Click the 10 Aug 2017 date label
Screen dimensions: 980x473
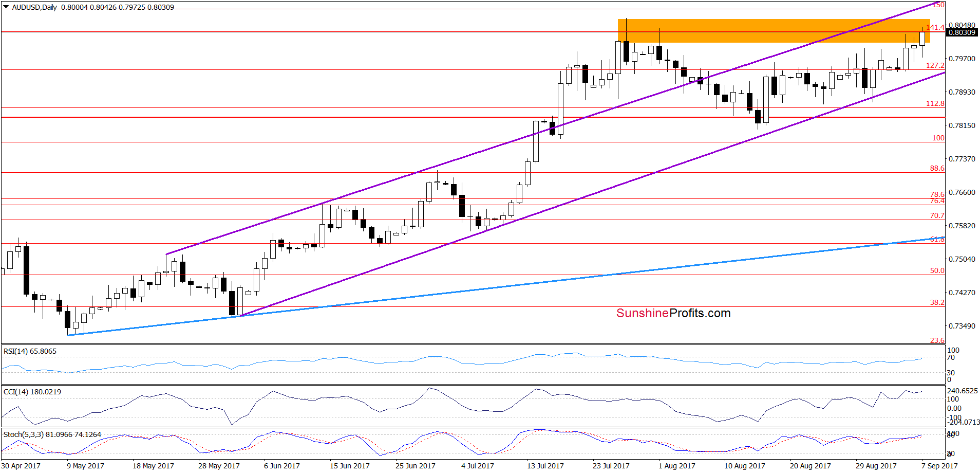point(745,466)
